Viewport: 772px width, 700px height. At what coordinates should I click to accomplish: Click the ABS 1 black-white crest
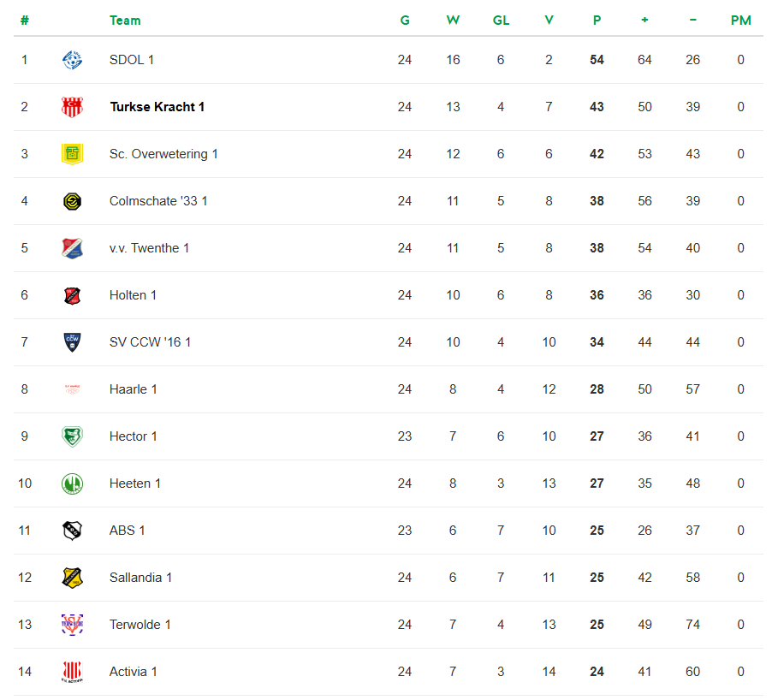pyautogui.click(x=73, y=531)
